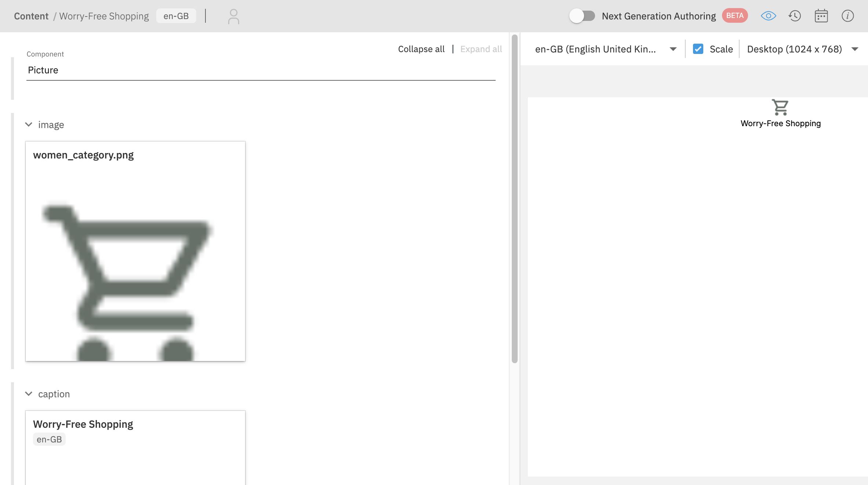
Task: Open the version history icon
Action: click(795, 16)
